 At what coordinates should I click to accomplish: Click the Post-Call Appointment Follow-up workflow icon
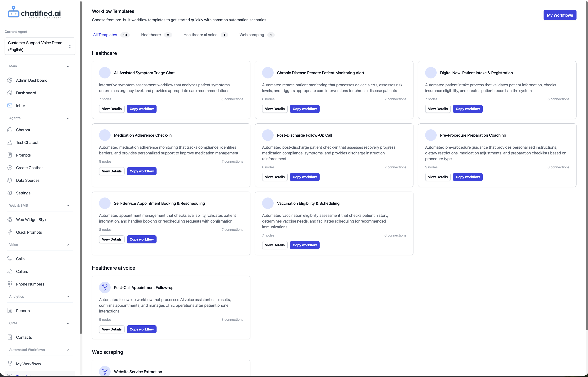pyautogui.click(x=105, y=287)
